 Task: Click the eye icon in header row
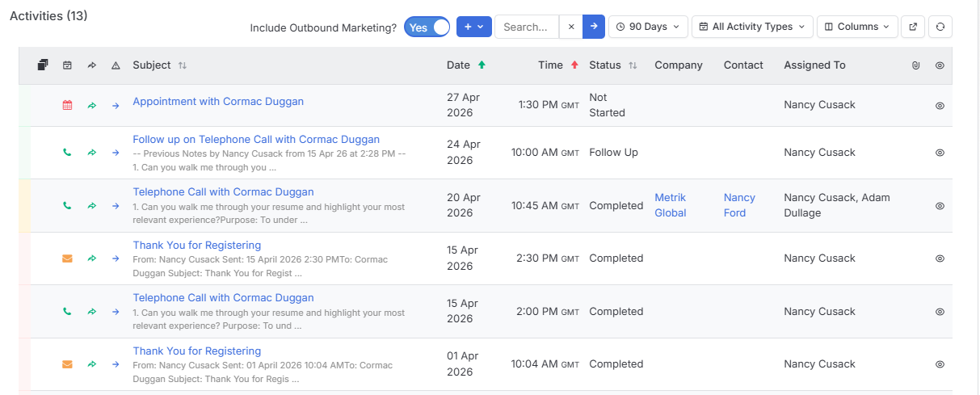tap(940, 65)
